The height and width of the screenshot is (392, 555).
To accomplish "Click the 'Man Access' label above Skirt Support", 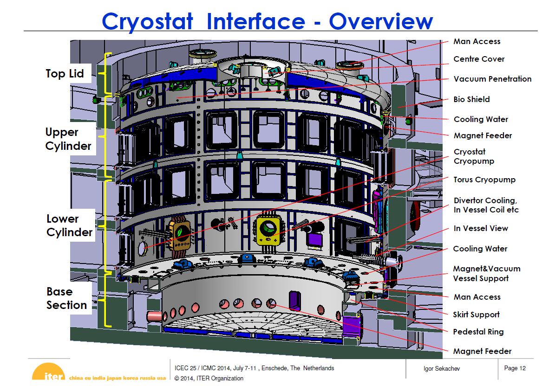I will [x=477, y=297].
